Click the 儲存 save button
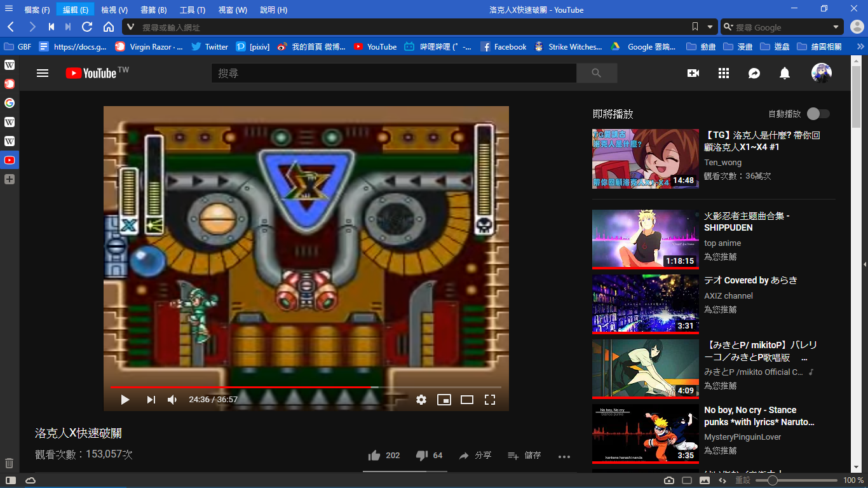Viewport: 868px width, 488px height. tap(525, 456)
